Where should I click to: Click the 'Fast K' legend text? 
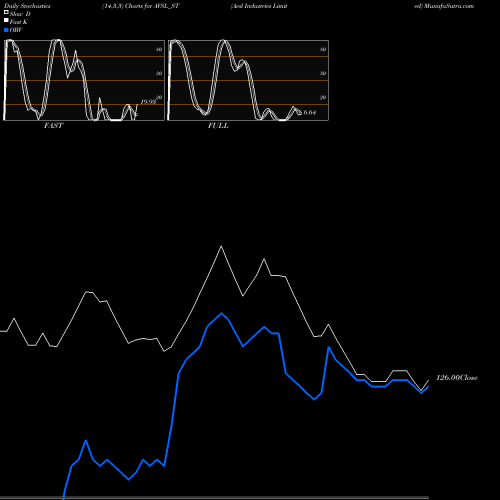click(19, 22)
